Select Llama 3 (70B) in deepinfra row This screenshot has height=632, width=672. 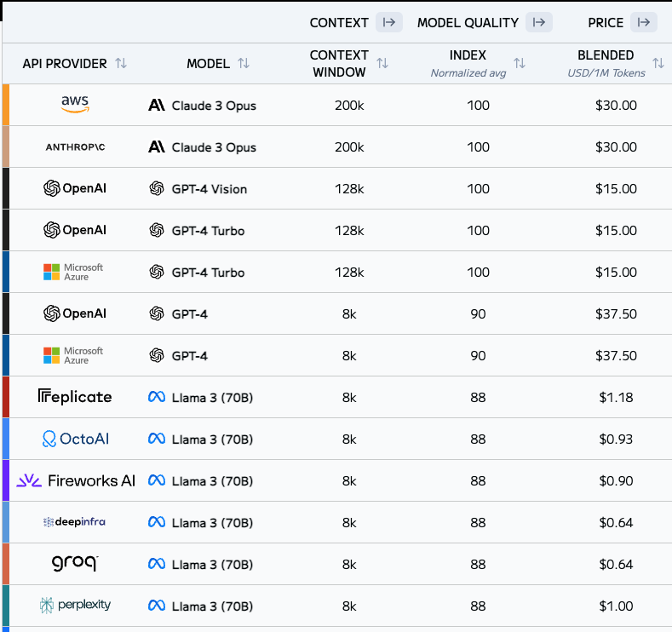click(212, 523)
